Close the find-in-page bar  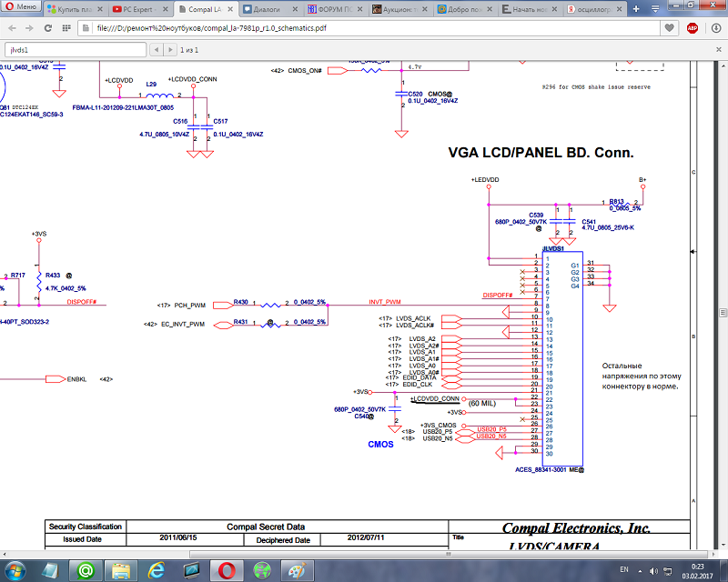[x=718, y=49]
